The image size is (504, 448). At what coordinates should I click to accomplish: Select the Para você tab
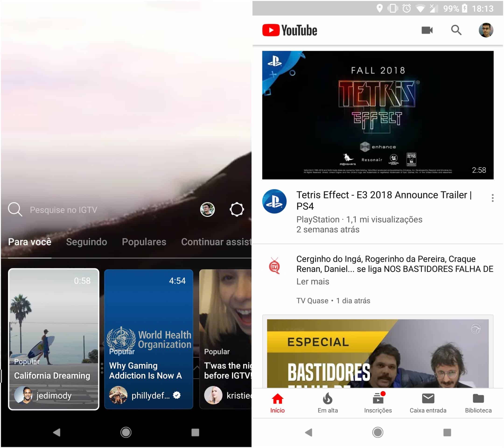(30, 242)
